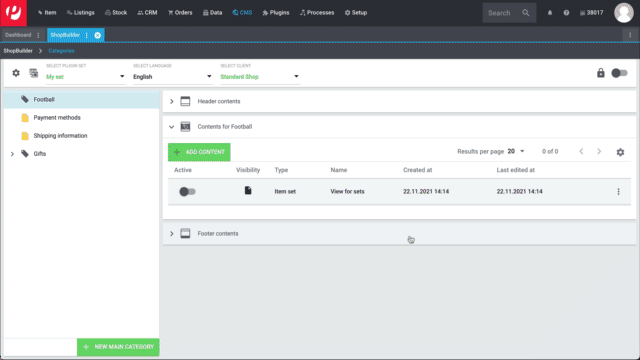Screen dimensions: 640x360
Task: Click the Last edited at column header
Action: pyautogui.click(x=516, y=170)
